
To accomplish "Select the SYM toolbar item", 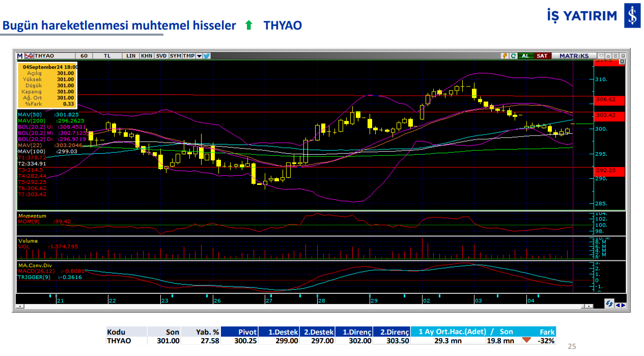I will coord(175,56).
